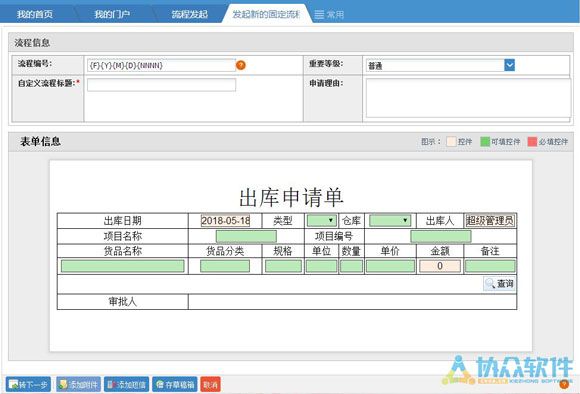This screenshot has height=394, width=580.
Task: Click the input under 单位
Action: click(321, 266)
